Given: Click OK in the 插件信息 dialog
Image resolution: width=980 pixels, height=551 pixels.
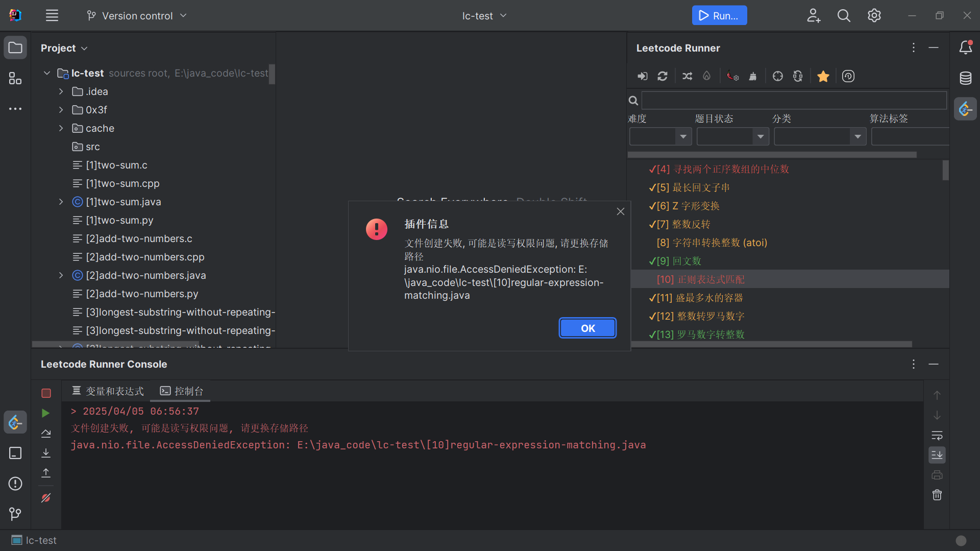Looking at the screenshot, I should coord(587,328).
